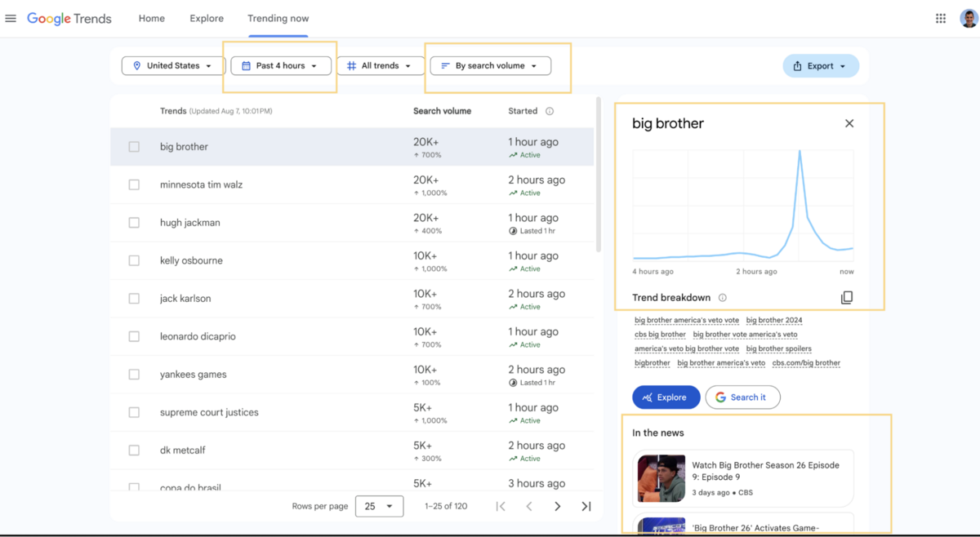980x537 pixels.
Task: Click the Search volume column header
Action: (x=442, y=111)
